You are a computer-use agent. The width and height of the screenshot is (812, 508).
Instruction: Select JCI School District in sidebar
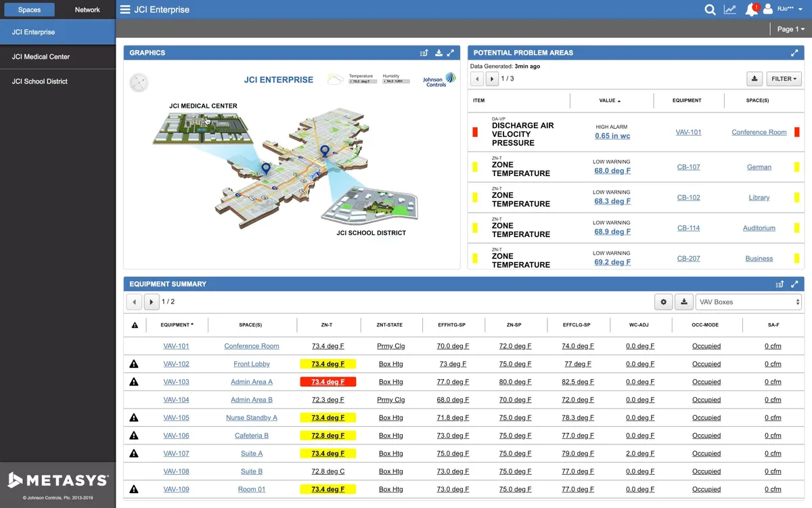point(58,81)
